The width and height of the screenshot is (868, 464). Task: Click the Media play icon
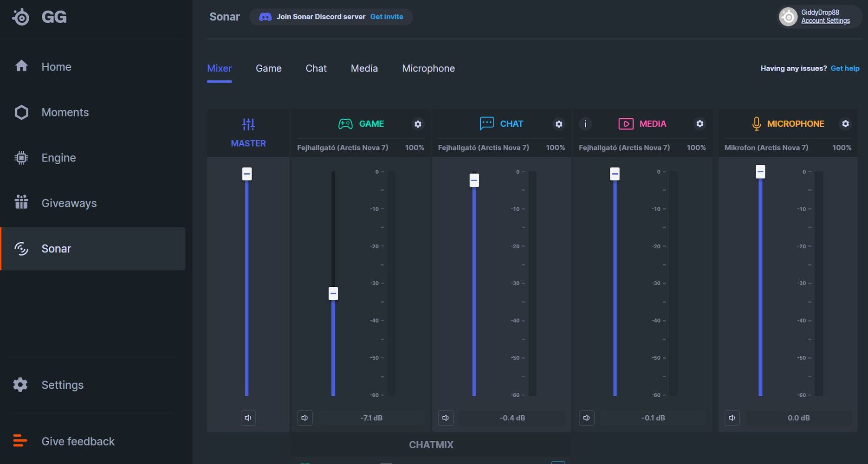click(626, 124)
